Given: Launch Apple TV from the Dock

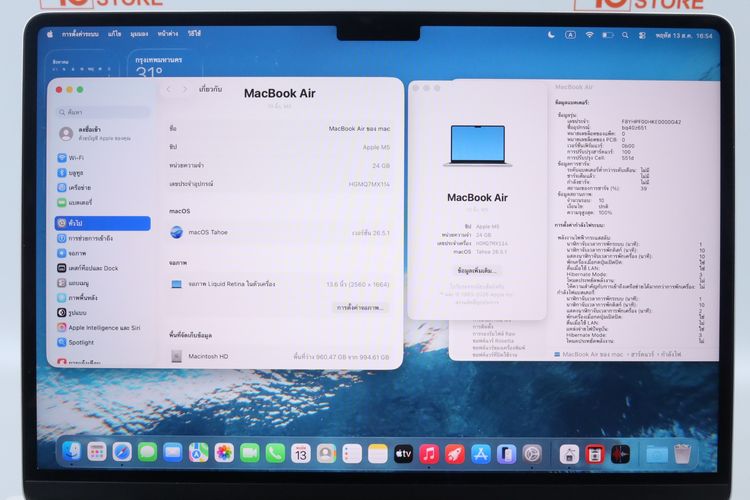Looking at the screenshot, I should 403,454.
